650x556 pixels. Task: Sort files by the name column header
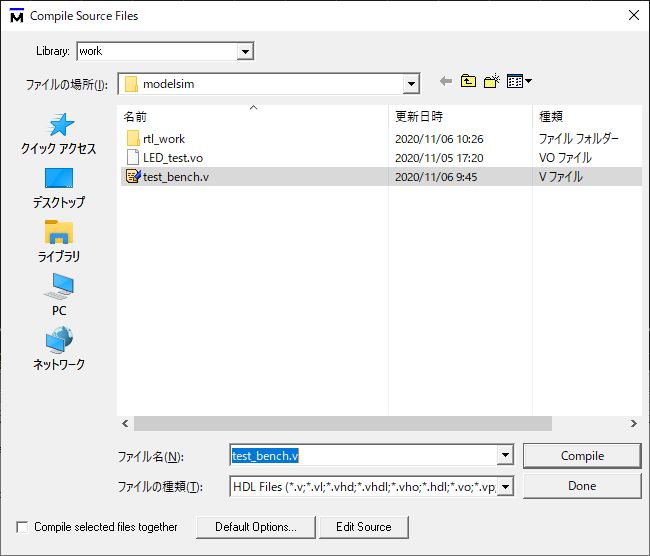[250, 116]
